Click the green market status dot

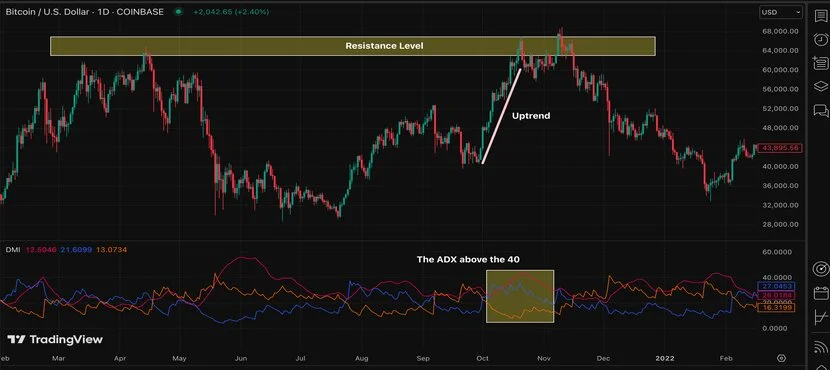coord(178,12)
